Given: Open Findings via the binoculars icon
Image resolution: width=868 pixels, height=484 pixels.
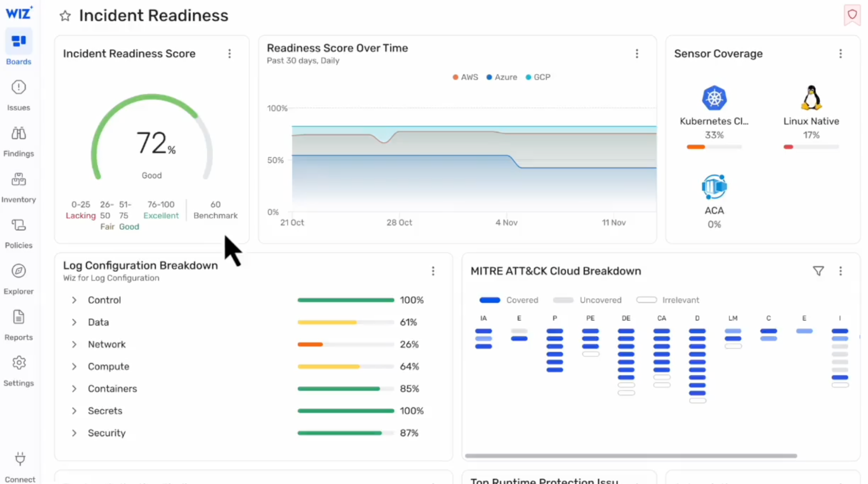Looking at the screenshot, I should click(19, 134).
